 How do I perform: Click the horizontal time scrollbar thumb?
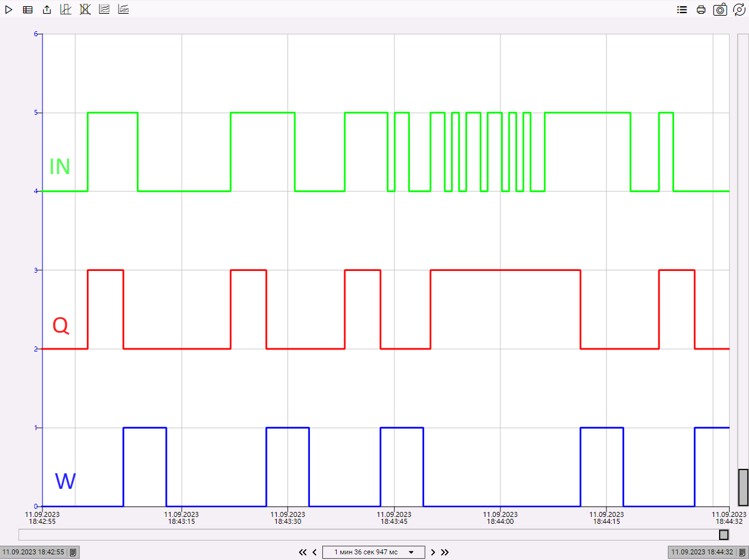(x=723, y=534)
